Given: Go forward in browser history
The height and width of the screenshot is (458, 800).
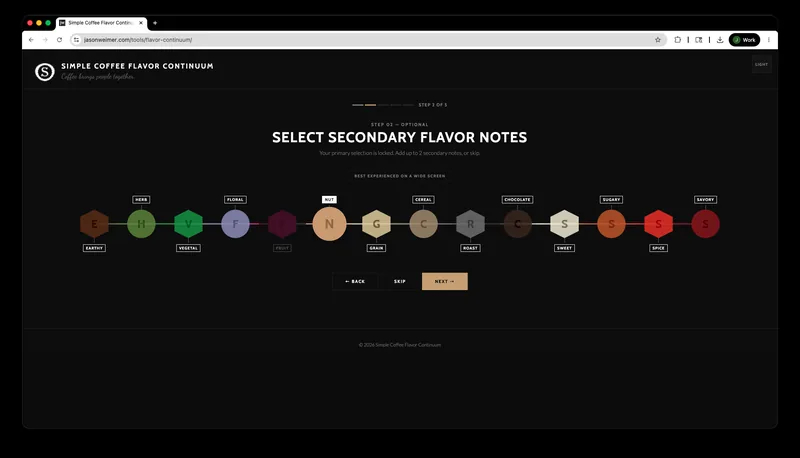Looking at the screenshot, I should click(45, 40).
